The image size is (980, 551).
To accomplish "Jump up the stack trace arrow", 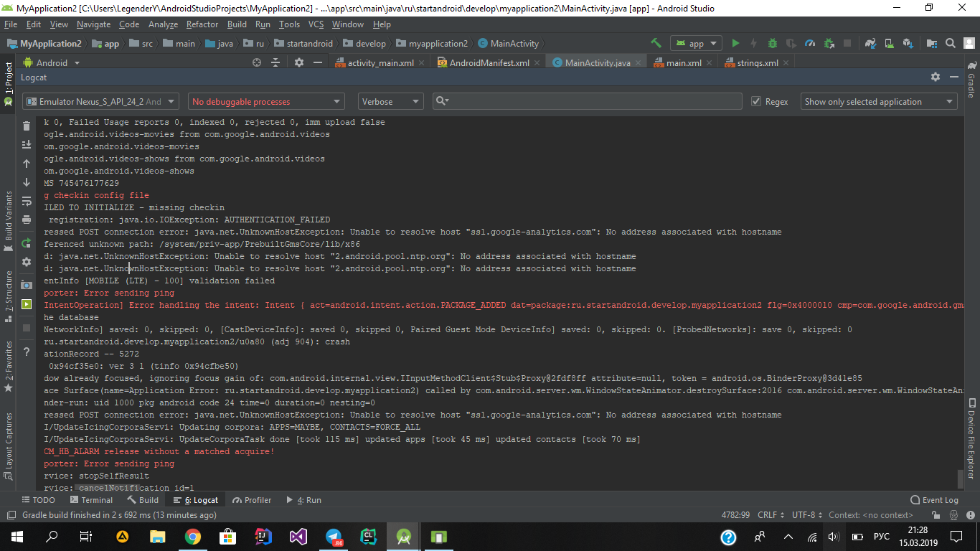I will (27, 164).
